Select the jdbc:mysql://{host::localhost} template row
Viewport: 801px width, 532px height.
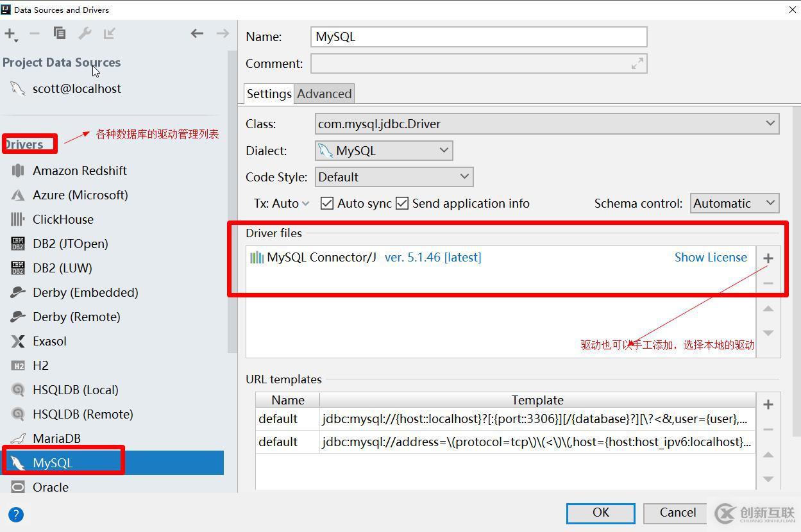(x=505, y=419)
